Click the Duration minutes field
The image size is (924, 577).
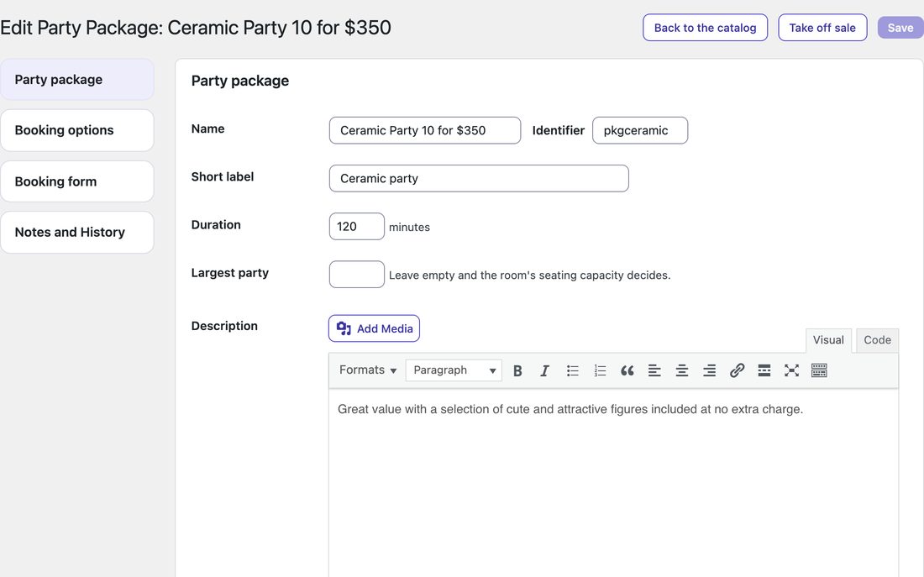click(x=356, y=226)
